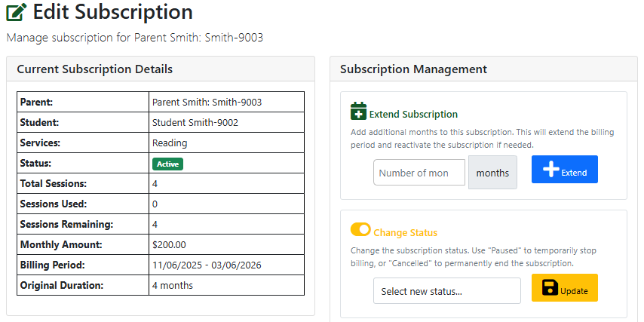Click the Reading value in the Services row
This screenshot has width=644, height=322.
click(x=170, y=143)
